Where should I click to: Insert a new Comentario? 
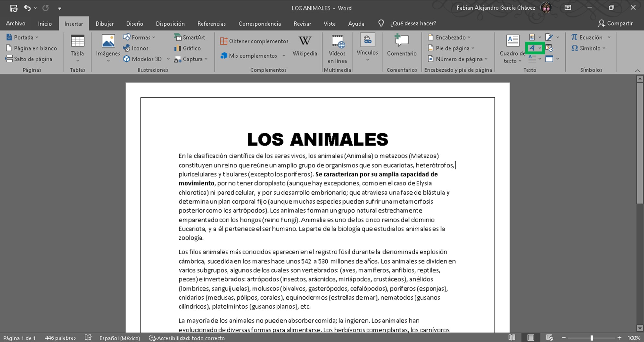(401, 45)
